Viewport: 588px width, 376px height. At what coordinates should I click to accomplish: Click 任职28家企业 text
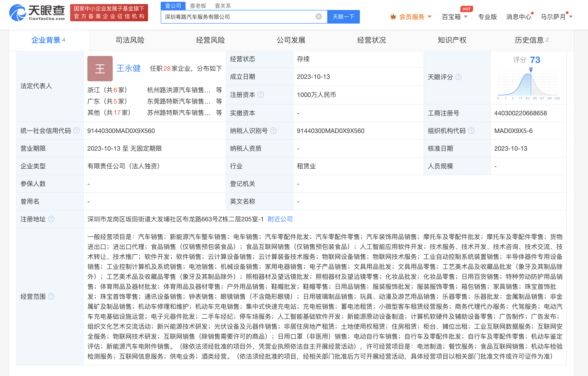click(186, 68)
